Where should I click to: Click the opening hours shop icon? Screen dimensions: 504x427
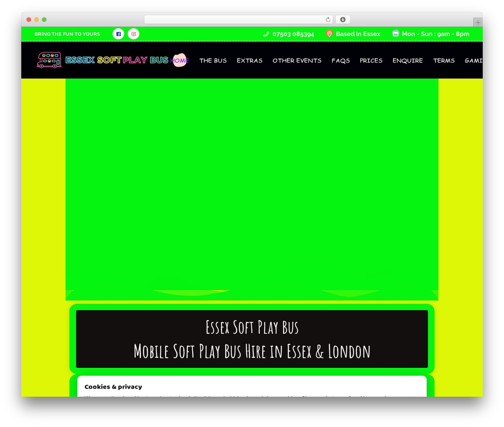(395, 33)
